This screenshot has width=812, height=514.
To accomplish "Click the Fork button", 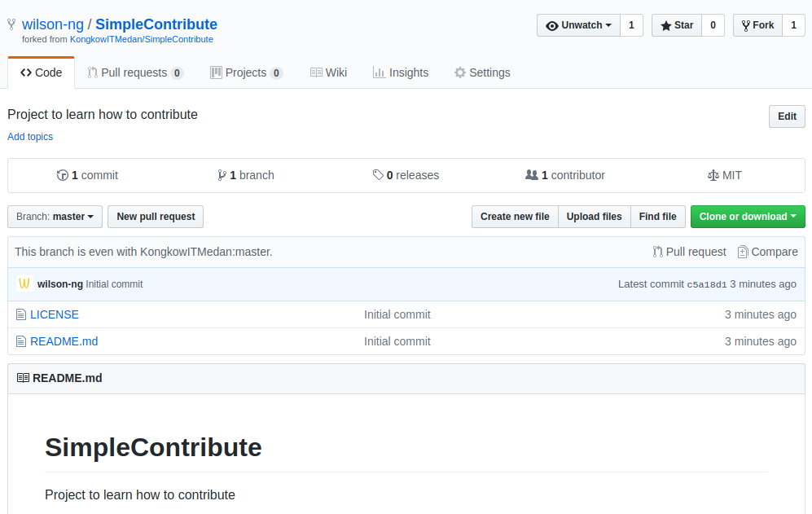I will (757, 25).
